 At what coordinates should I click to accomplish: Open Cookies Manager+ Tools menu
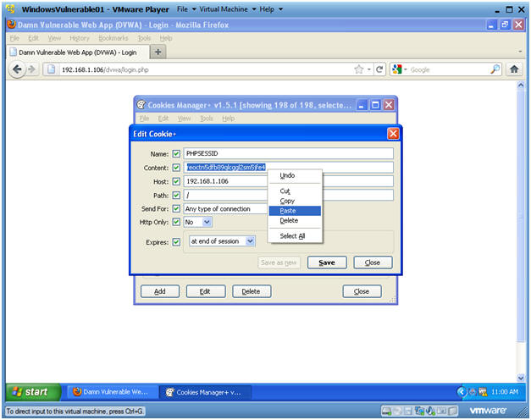pyautogui.click(x=207, y=119)
